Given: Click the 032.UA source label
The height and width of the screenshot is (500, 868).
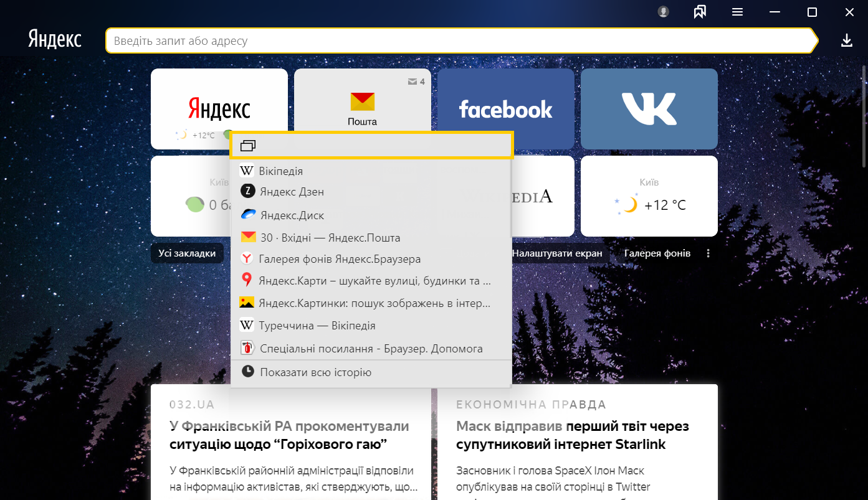Looking at the screenshot, I should tap(192, 405).
